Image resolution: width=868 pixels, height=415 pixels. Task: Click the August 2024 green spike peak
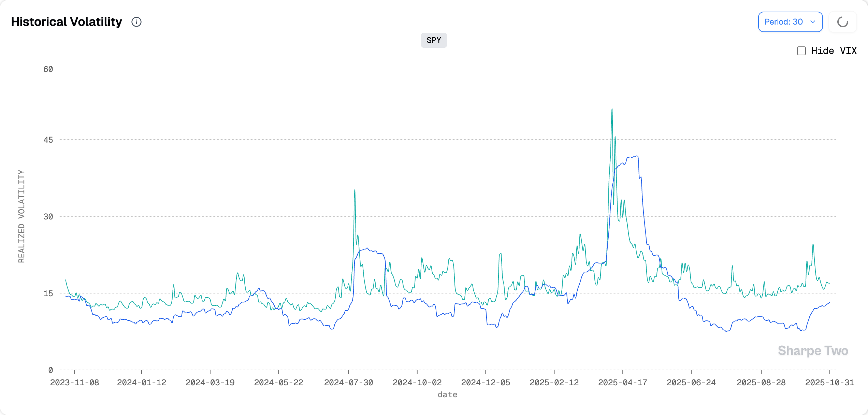click(355, 190)
